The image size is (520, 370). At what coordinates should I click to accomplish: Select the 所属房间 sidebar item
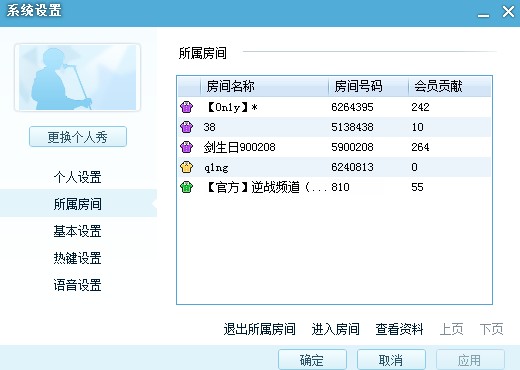pyautogui.click(x=78, y=203)
